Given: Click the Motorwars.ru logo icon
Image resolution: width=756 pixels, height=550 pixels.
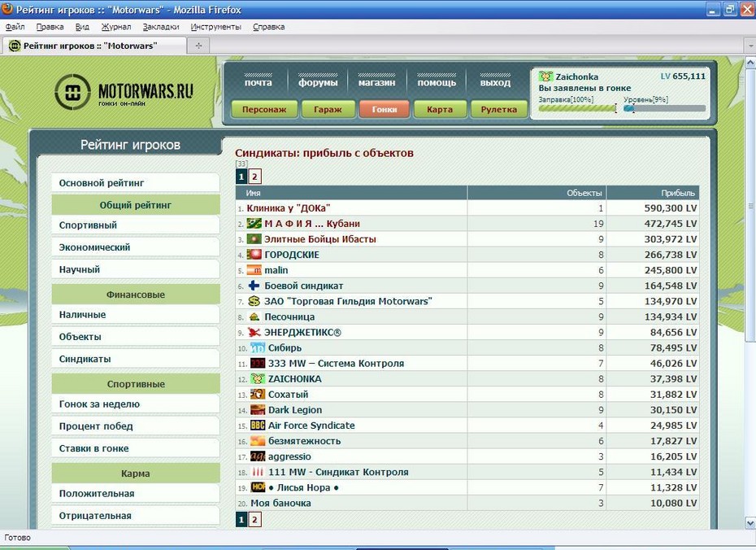Looking at the screenshot, I should click(72, 92).
